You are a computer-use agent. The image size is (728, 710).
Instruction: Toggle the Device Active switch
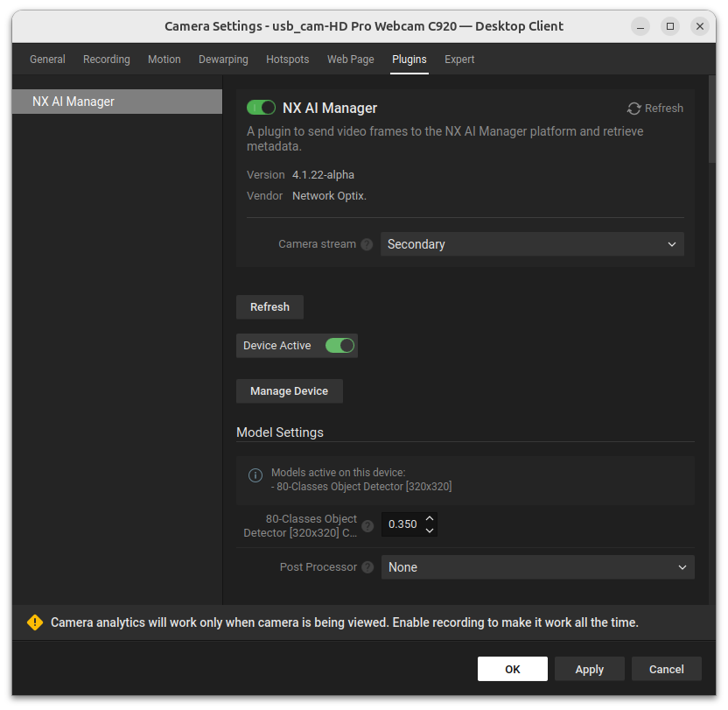[x=339, y=345]
